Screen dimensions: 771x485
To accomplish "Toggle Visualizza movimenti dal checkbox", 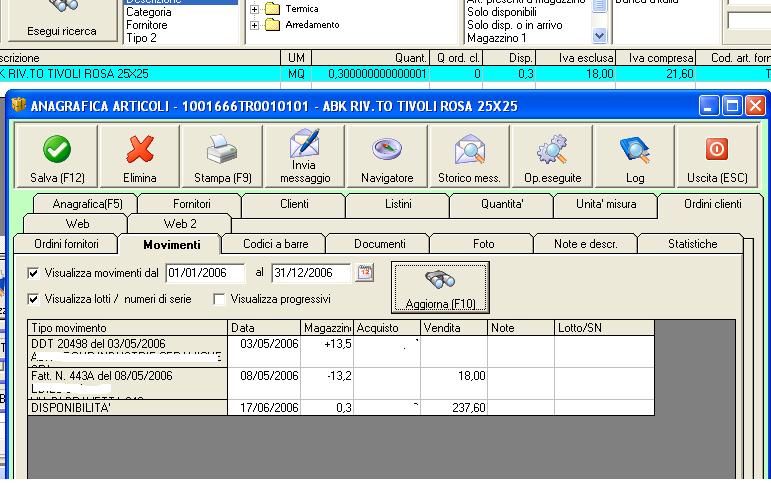I will coord(33,273).
